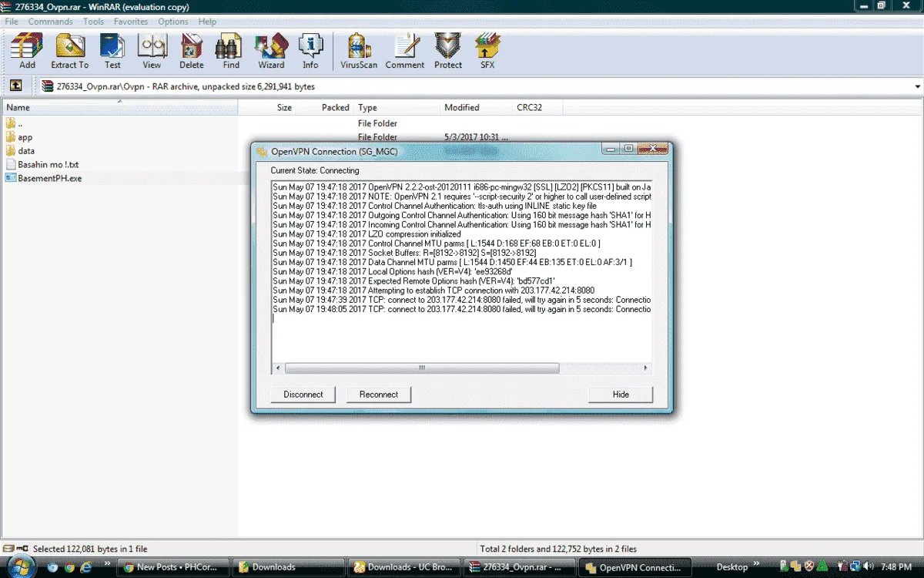Click the Windows Start orb
The image size is (924, 578).
coord(21,566)
